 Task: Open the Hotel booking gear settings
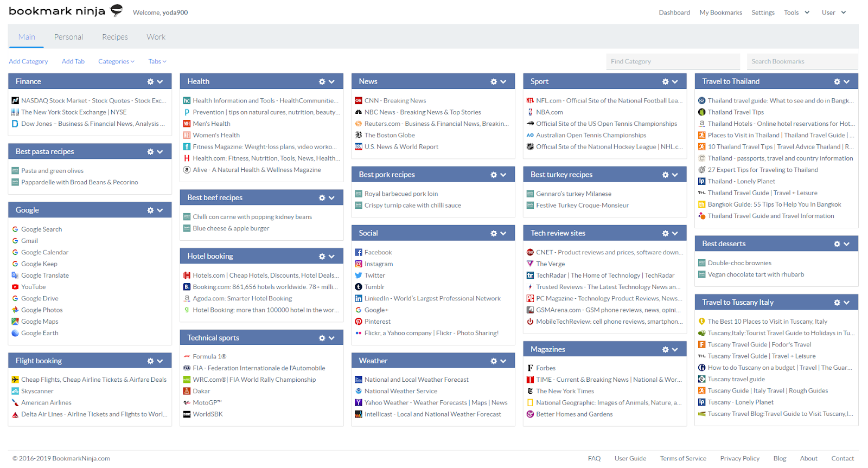tap(322, 257)
